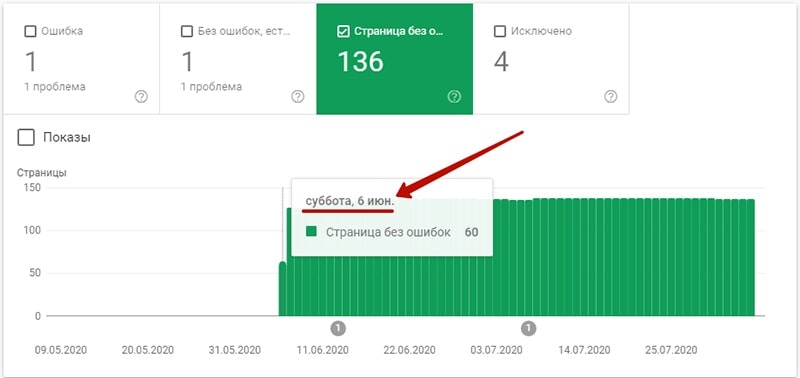
Task: Click the 25.07.2020 date label
Action: click(671, 350)
